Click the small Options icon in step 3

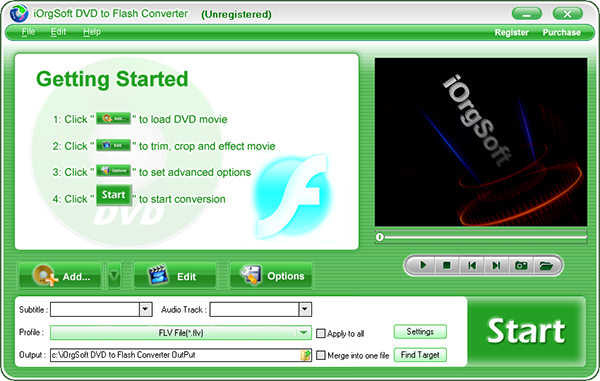(x=113, y=171)
